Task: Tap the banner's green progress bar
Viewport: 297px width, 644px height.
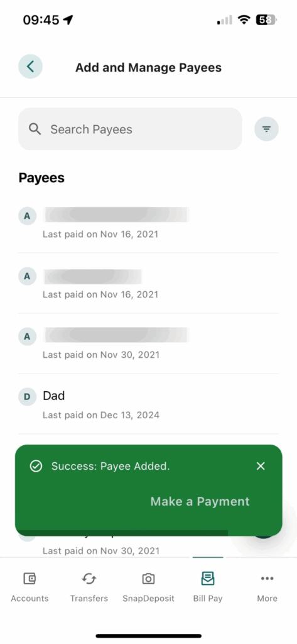Action: [x=124, y=533]
